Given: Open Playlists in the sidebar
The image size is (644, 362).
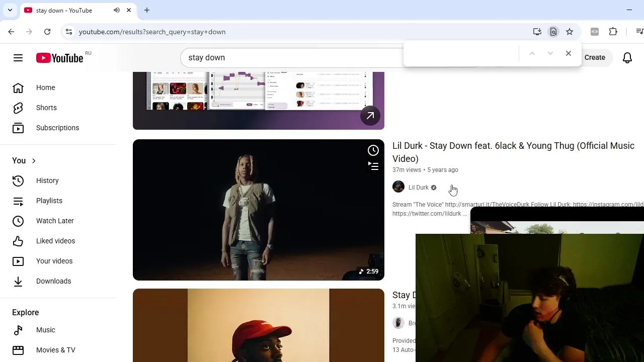Looking at the screenshot, I should (x=49, y=201).
